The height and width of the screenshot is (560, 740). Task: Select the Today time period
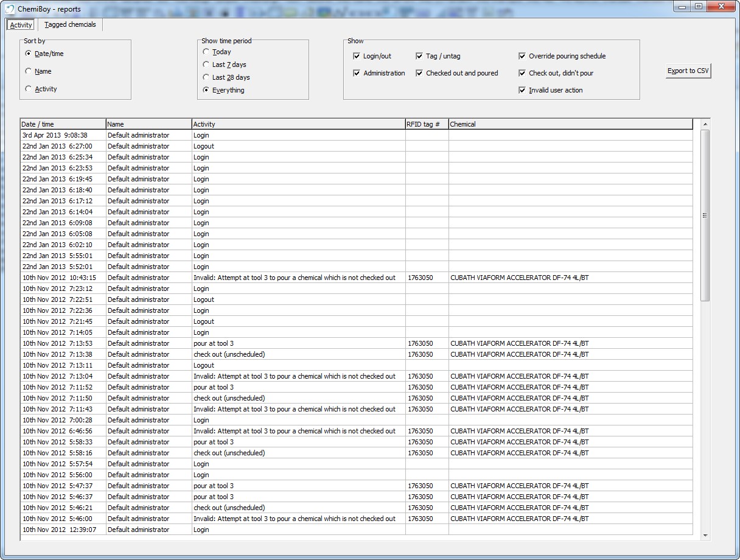tap(207, 52)
